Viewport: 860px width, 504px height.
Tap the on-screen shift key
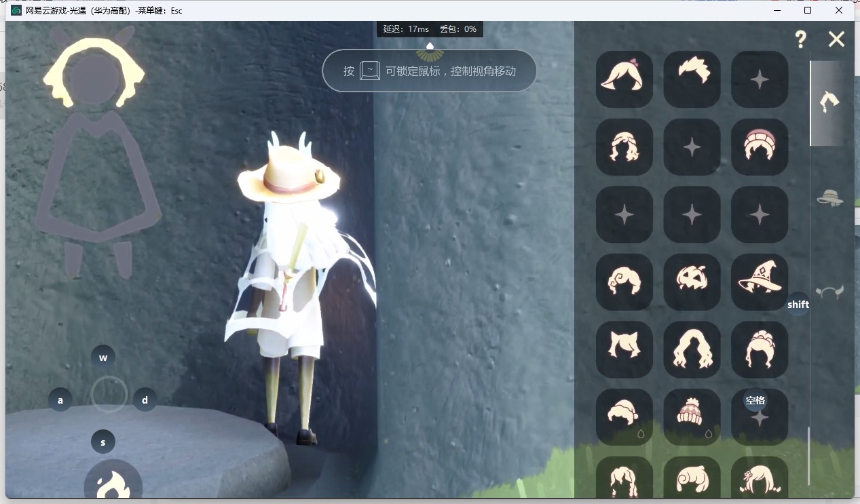pos(798,305)
